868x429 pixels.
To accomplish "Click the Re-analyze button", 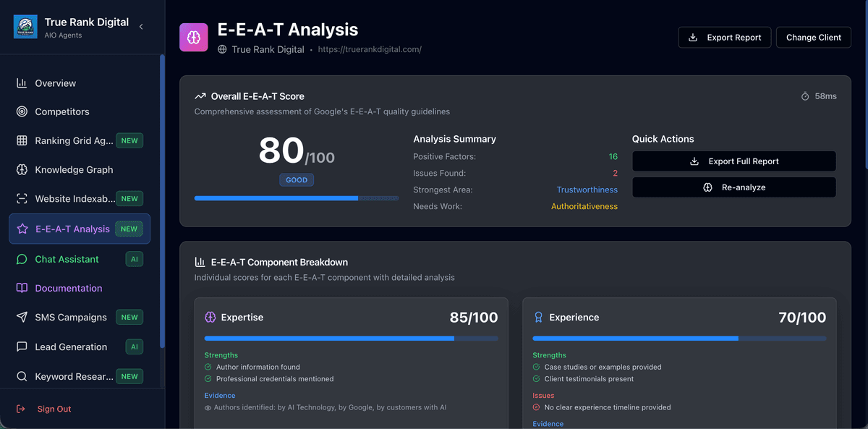I will [734, 187].
